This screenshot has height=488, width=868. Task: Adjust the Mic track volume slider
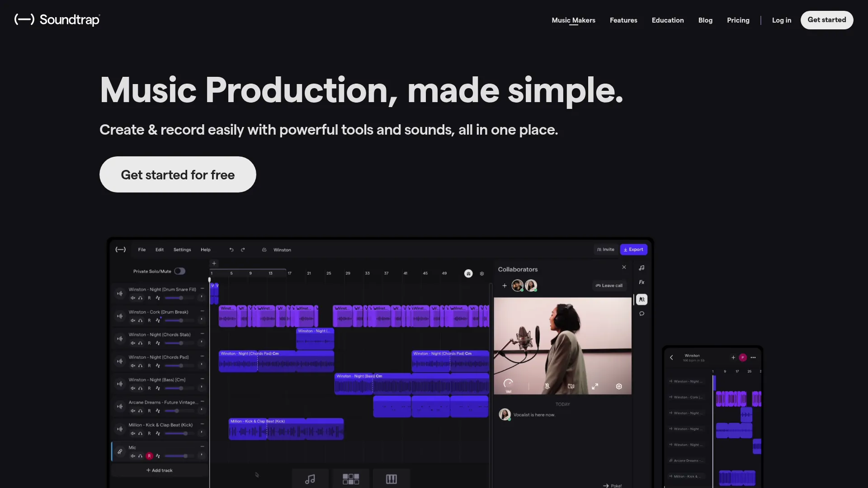pyautogui.click(x=179, y=456)
